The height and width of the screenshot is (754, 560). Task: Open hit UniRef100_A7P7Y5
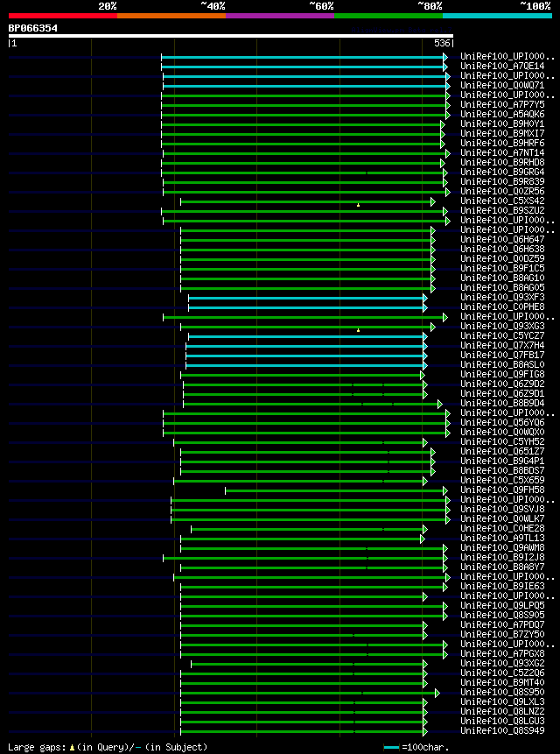coord(502,105)
